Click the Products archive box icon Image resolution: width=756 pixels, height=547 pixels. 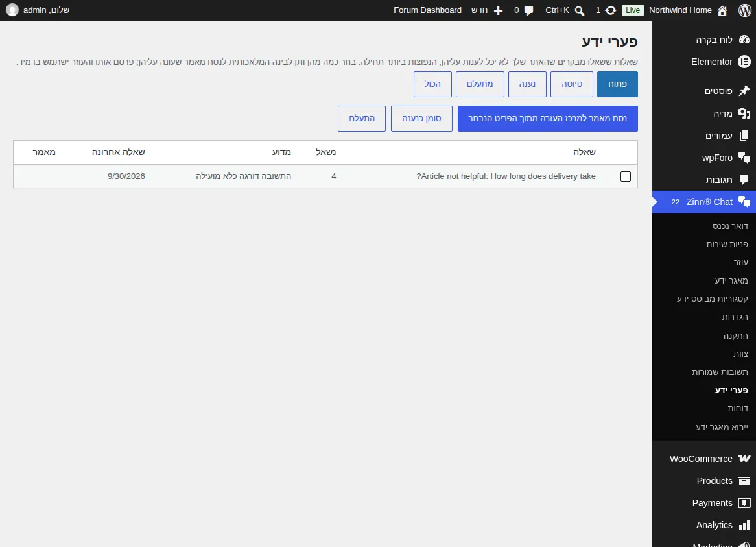(744, 481)
